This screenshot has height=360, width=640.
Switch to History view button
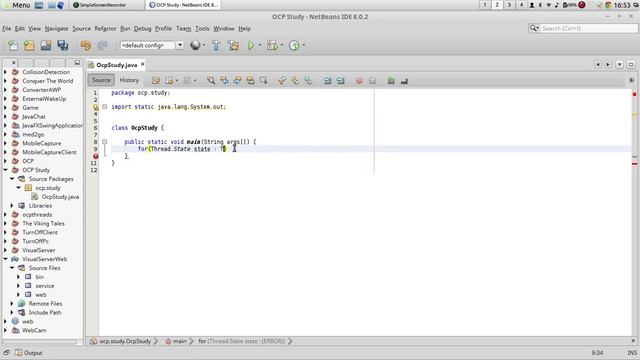tap(129, 80)
